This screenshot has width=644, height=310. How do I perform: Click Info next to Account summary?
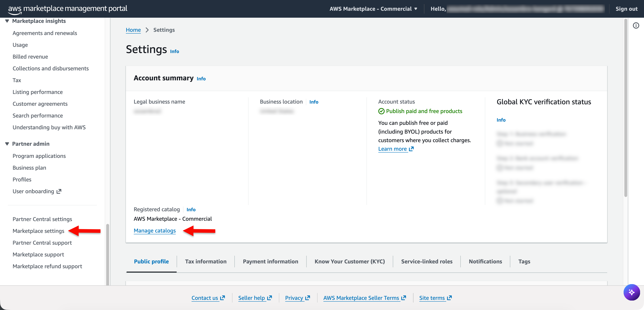coord(201,79)
